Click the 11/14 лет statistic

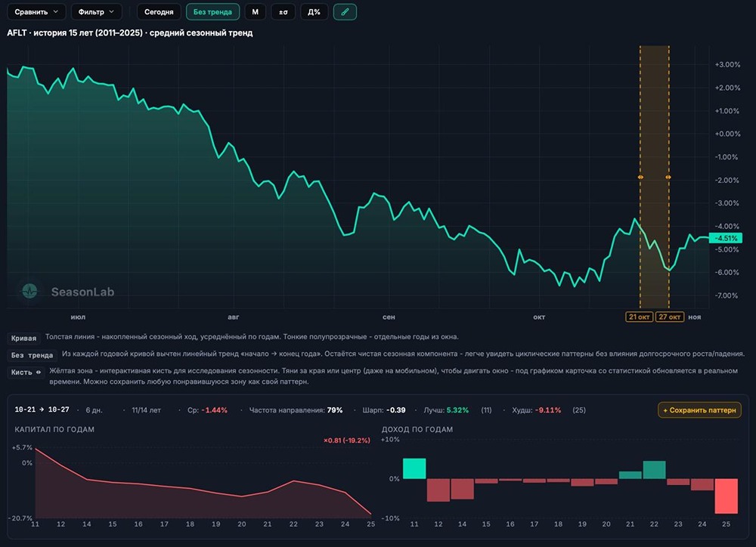[x=146, y=410]
